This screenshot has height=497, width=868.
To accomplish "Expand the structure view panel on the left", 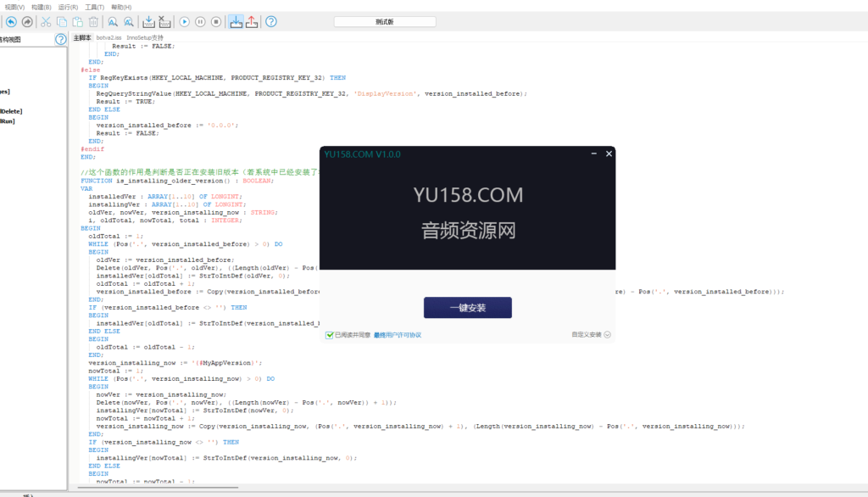I will (59, 37).
